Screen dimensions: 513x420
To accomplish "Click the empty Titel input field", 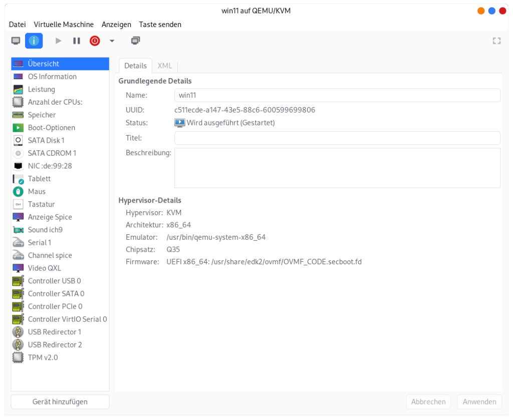I will (337, 138).
